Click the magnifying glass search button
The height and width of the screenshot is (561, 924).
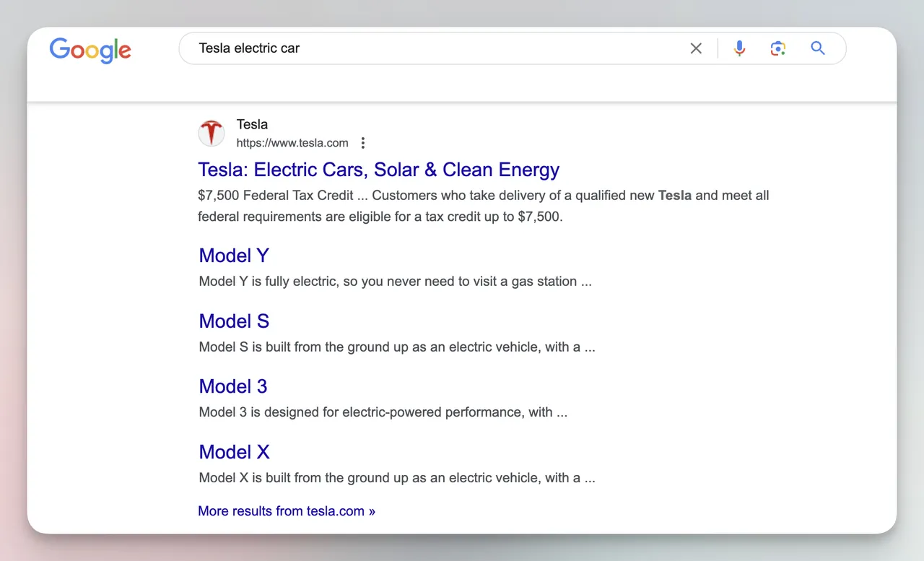(x=818, y=48)
